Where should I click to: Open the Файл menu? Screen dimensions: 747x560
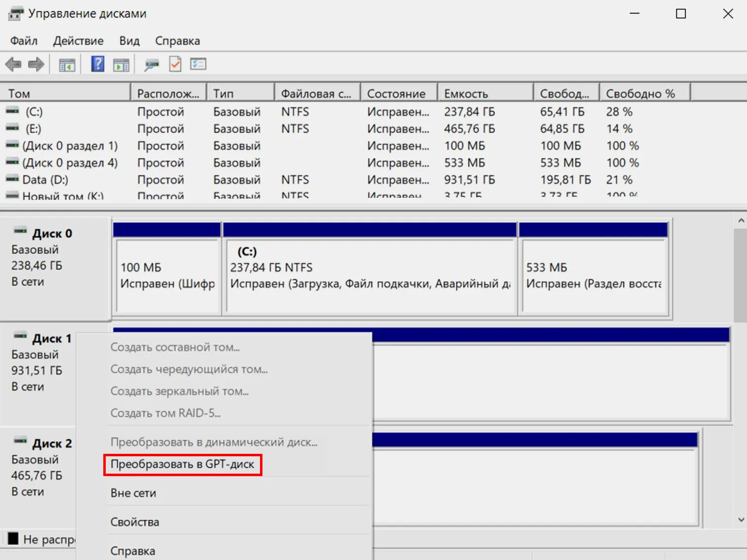click(x=24, y=41)
